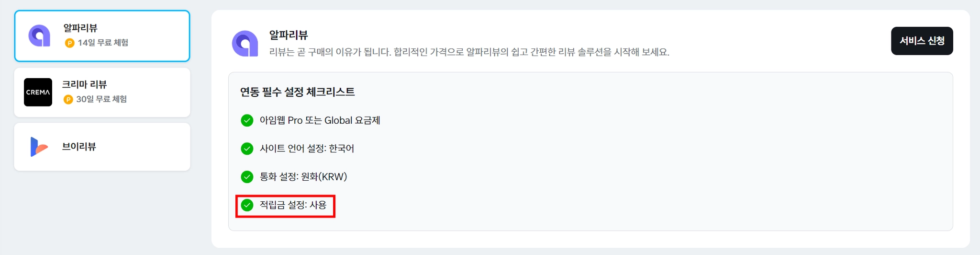980x255 pixels.
Task: Click the 연동 필수 설정 체크리스트 heading
Action: (x=297, y=92)
